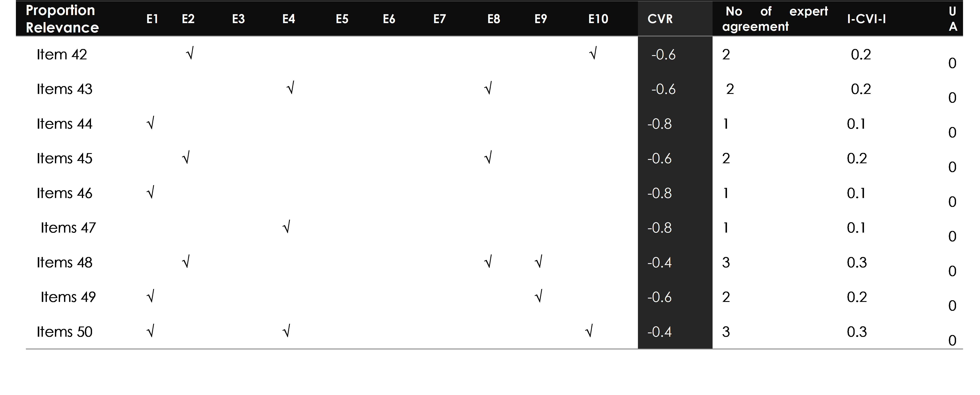Select the E10 column header
This screenshot has width=980, height=395.
tap(598, 19)
